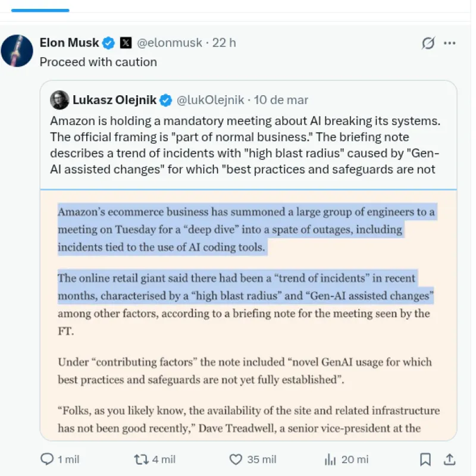Click Lukasz Olejnik's verified badge

166,100
